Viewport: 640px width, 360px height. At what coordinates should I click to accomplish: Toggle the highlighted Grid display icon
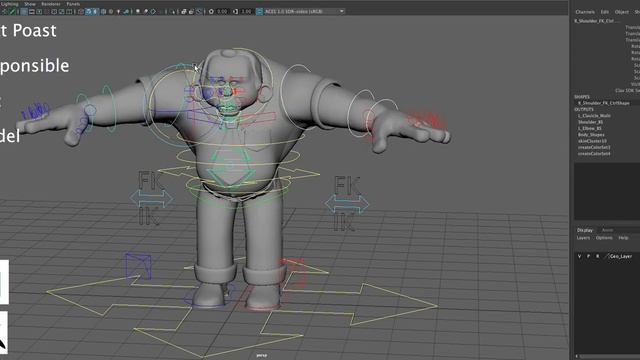(24, 11)
